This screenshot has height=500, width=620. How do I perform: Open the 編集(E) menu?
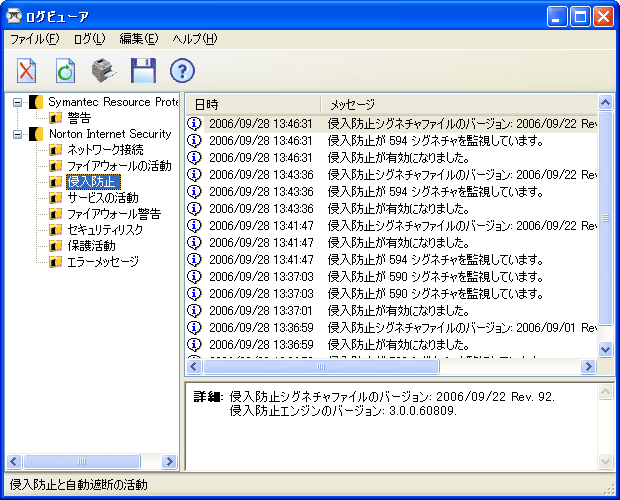point(139,39)
